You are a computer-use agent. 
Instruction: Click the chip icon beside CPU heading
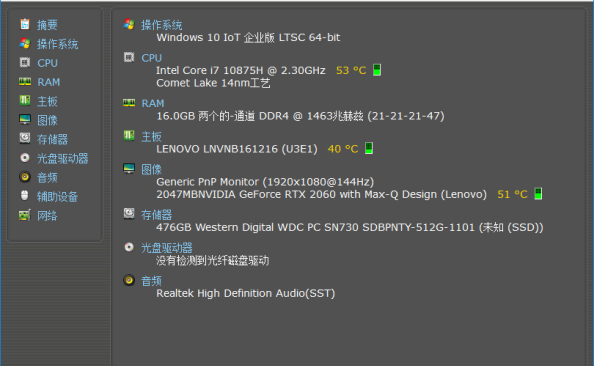coord(129,57)
